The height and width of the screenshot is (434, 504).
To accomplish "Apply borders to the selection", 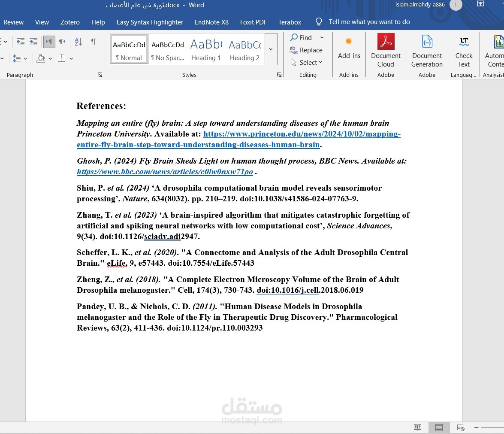I will click(x=61, y=58).
